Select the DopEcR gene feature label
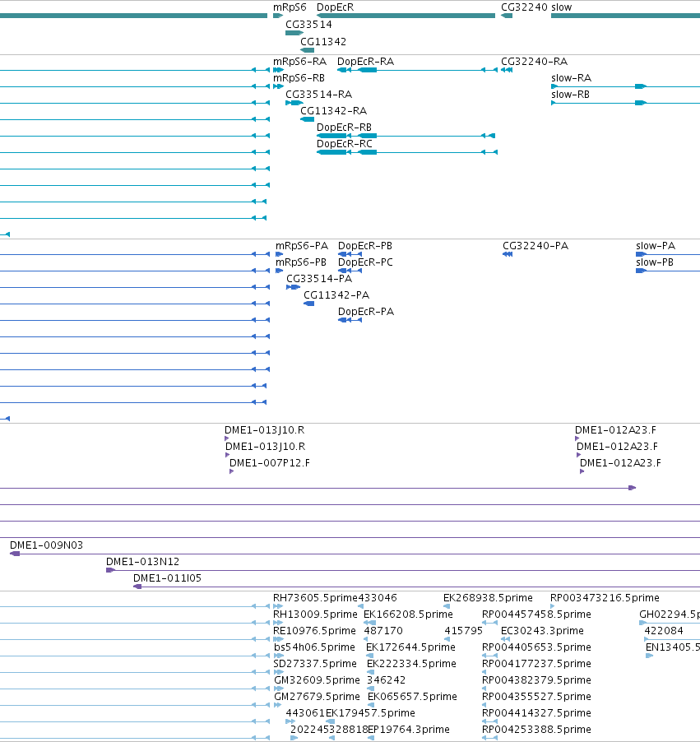The image size is (700, 742). pyautogui.click(x=335, y=7)
